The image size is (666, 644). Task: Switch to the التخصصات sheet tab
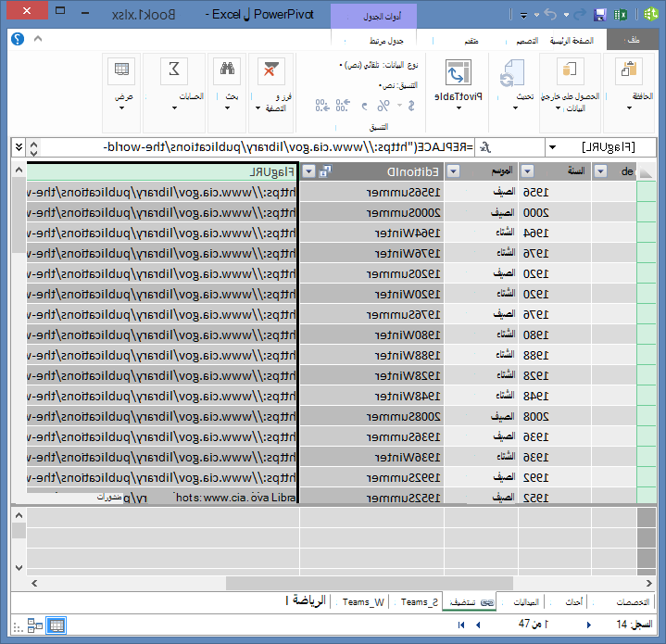[x=633, y=602]
